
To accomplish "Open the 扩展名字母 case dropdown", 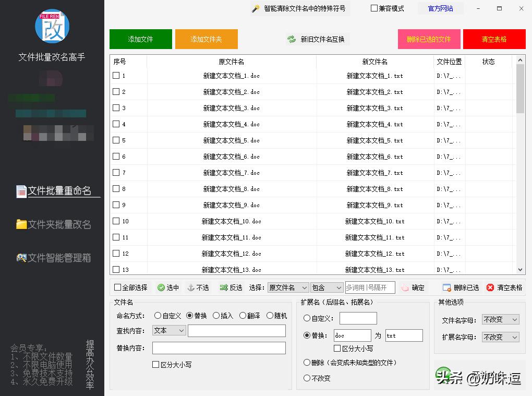I will coord(501,337).
